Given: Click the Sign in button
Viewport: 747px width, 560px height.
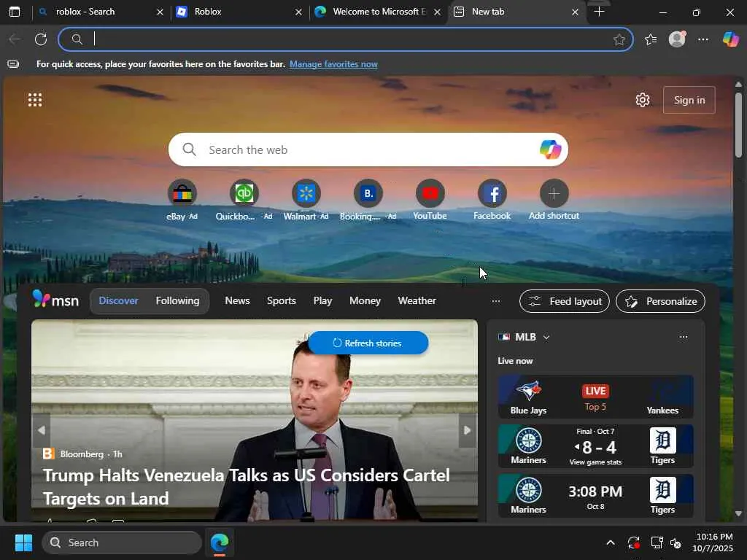Looking at the screenshot, I should point(689,100).
